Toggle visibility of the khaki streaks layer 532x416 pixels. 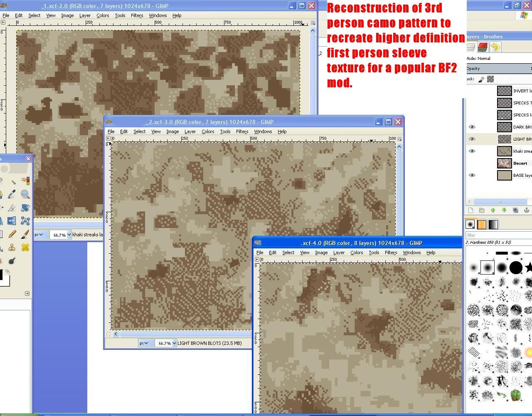[x=472, y=151]
